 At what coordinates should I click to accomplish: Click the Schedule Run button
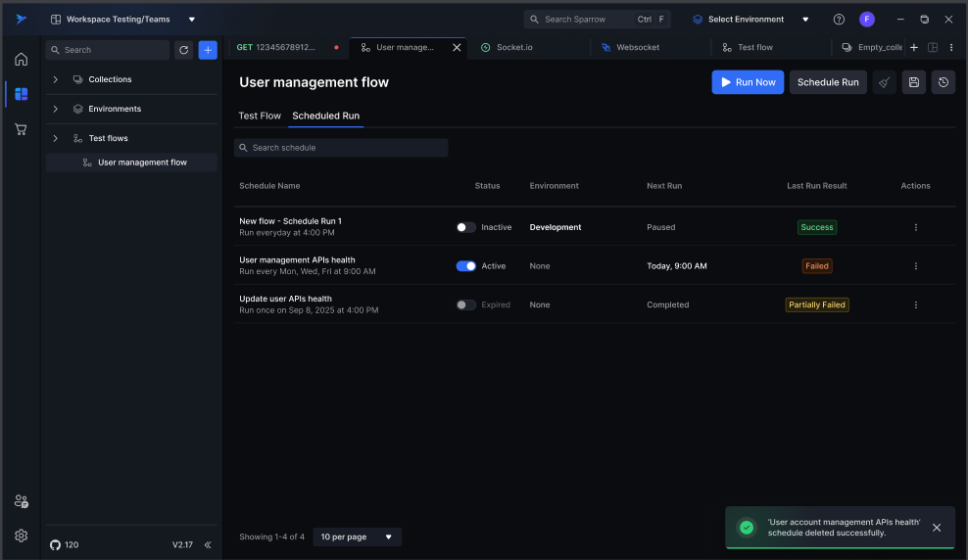pos(828,82)
